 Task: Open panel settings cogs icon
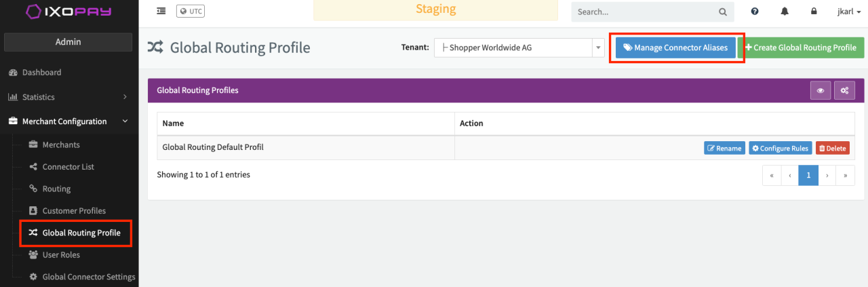(844, 90)
